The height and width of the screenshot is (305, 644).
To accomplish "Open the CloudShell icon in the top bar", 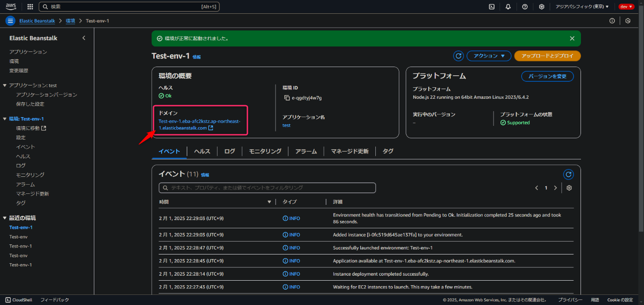I will 492,6.
